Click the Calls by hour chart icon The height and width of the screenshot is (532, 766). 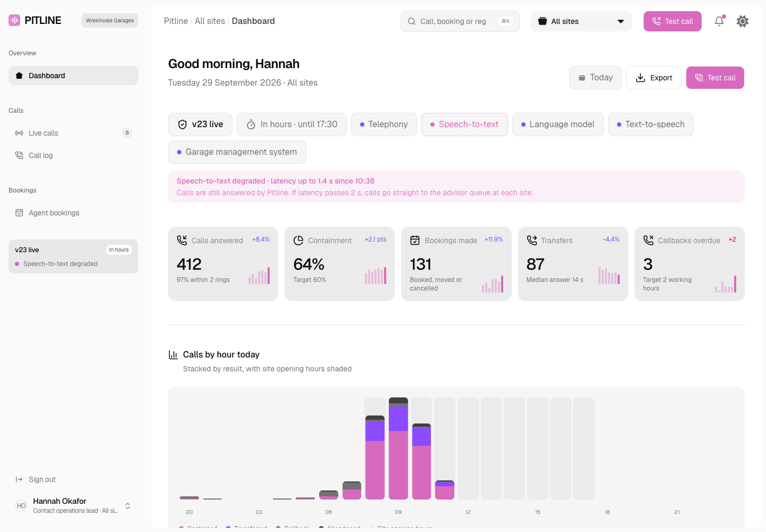pyautogui.click(x=173, y=355)
